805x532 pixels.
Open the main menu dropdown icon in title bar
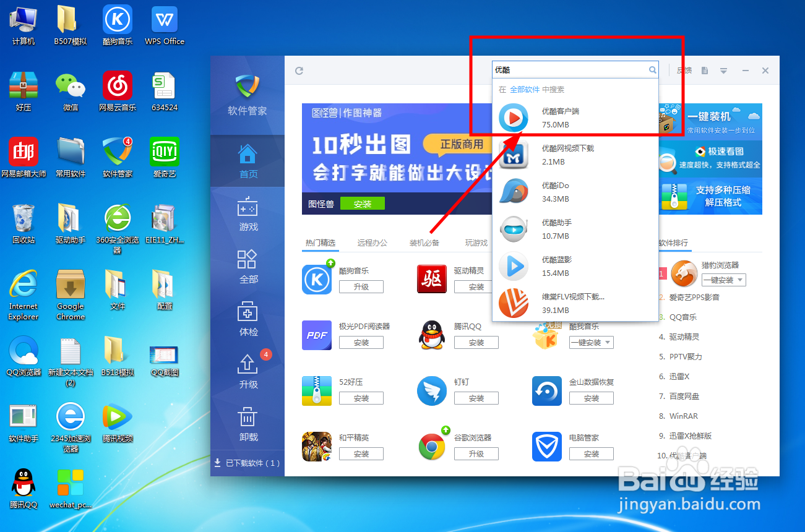(723, 71)
